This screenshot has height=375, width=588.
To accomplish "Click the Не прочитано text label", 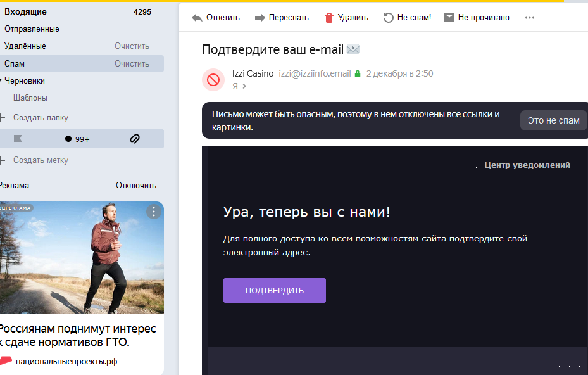I will pyautogui.click(x=484, y=18).
